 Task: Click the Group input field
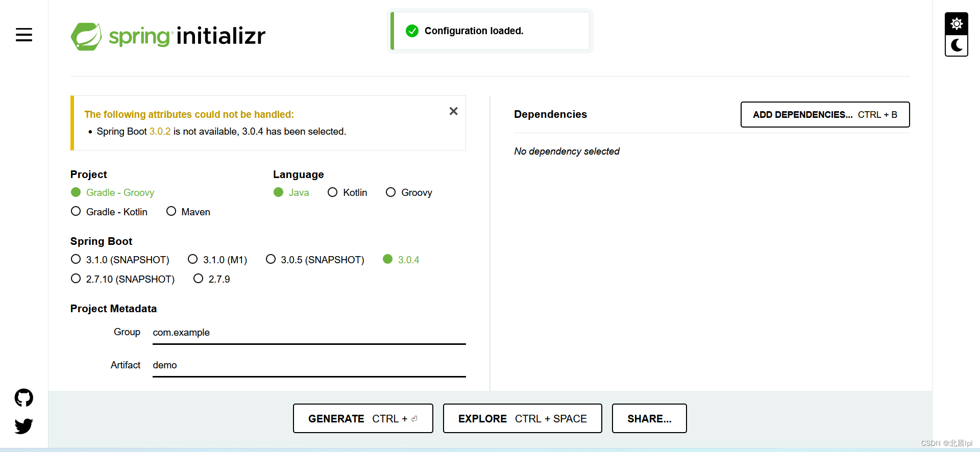click(309, 333)
